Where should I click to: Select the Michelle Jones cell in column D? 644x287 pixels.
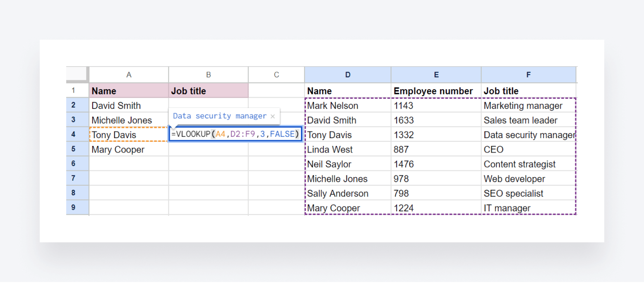click(x=348, y=179)
